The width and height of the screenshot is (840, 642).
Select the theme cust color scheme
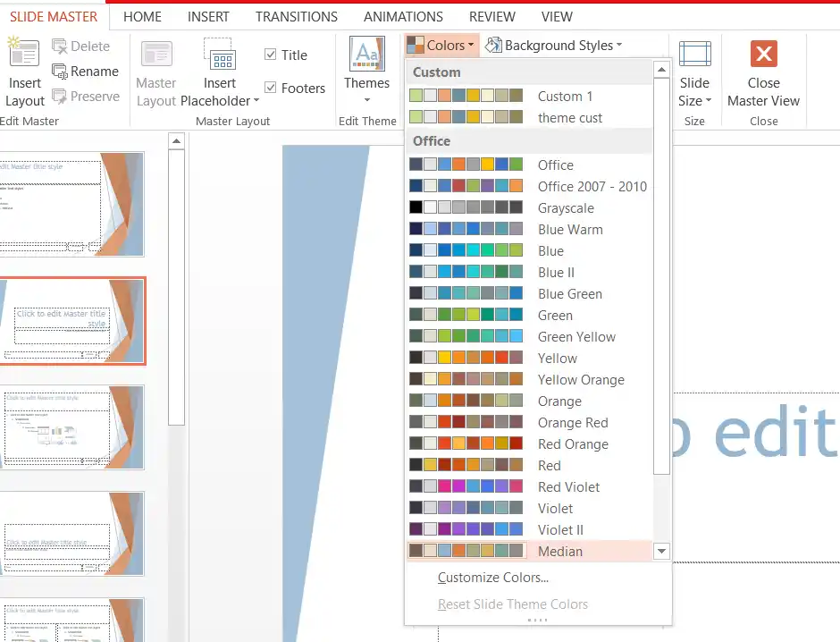coord(529,118)
